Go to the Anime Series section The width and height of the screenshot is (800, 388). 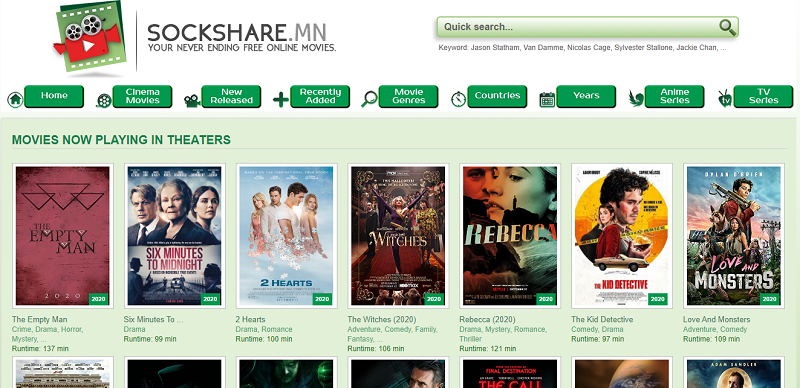[674, 96]
